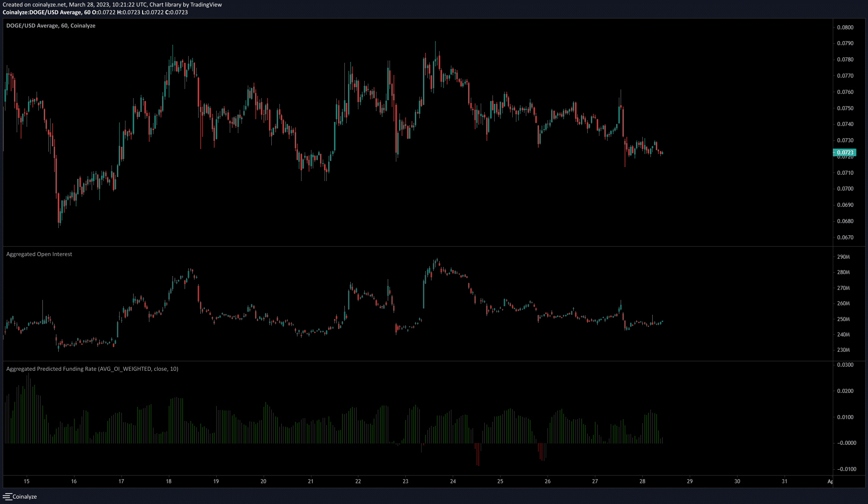868x504 pixels.
Task: Click the 240M open interest axis label
Action: click(x=843, y=335)
